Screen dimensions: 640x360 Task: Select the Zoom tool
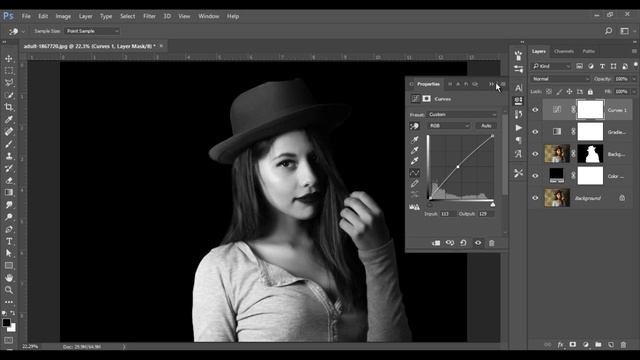pos(9,290)
